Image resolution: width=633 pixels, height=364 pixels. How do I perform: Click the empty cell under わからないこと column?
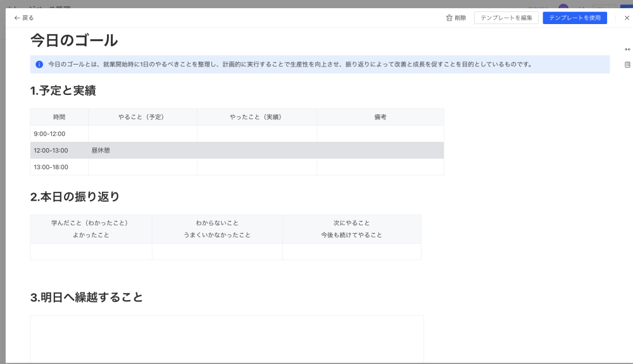(x=217, y=251)
